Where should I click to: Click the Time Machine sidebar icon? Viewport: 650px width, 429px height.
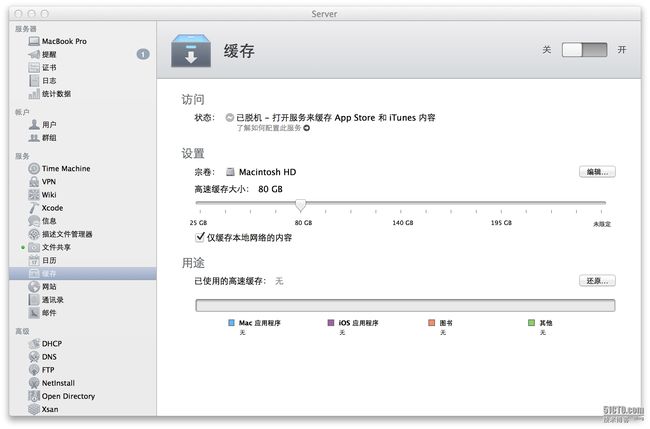[34, 169]
